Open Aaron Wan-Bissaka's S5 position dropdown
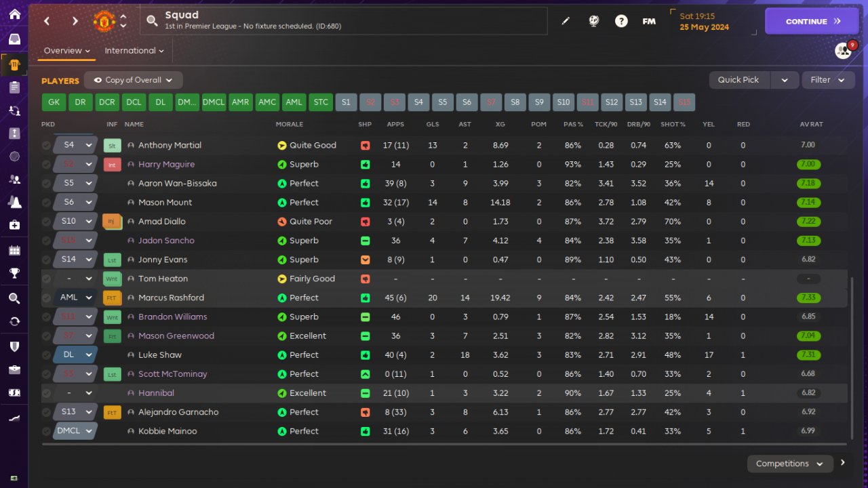The image size is (868, 488). [75, 184]
